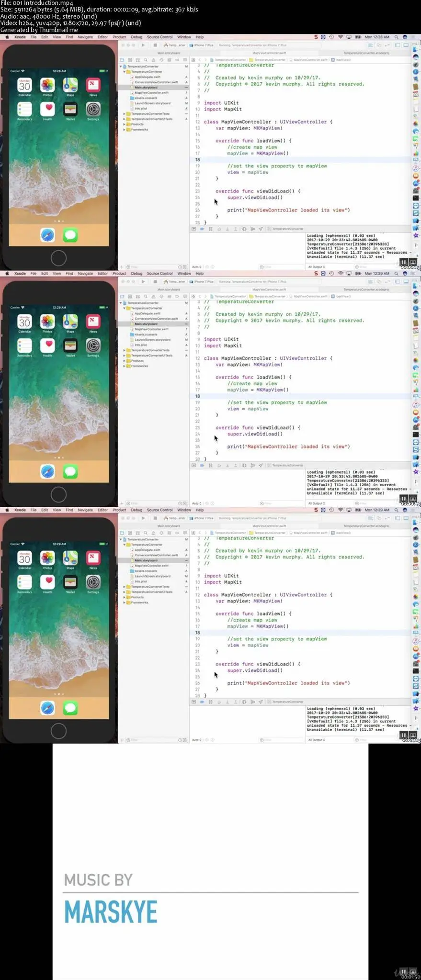Screen dimensions: 421x980
Task: Click Wi-Fi status icon in the 12:28 AM menu bar
Action: coord(341,37)
